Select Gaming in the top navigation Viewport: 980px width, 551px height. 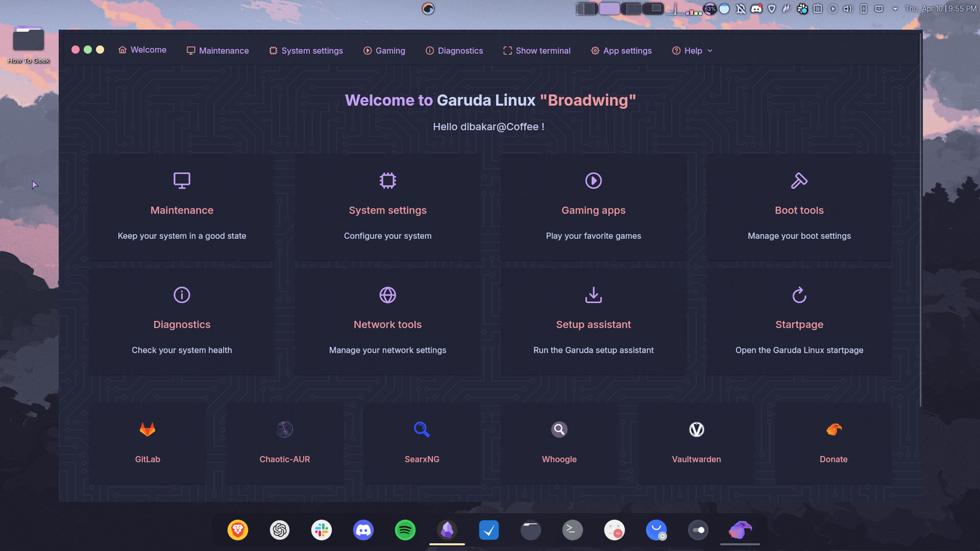(x=384, y=50)
